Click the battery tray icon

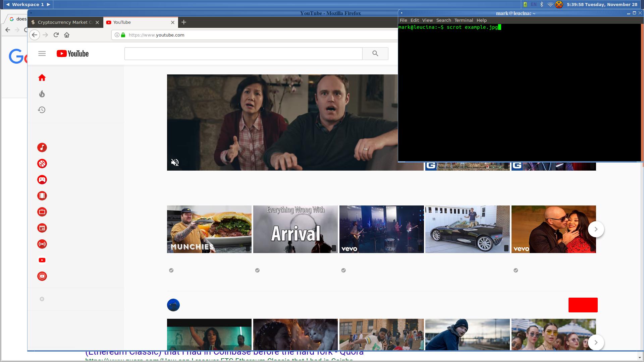tap(525, 4)
